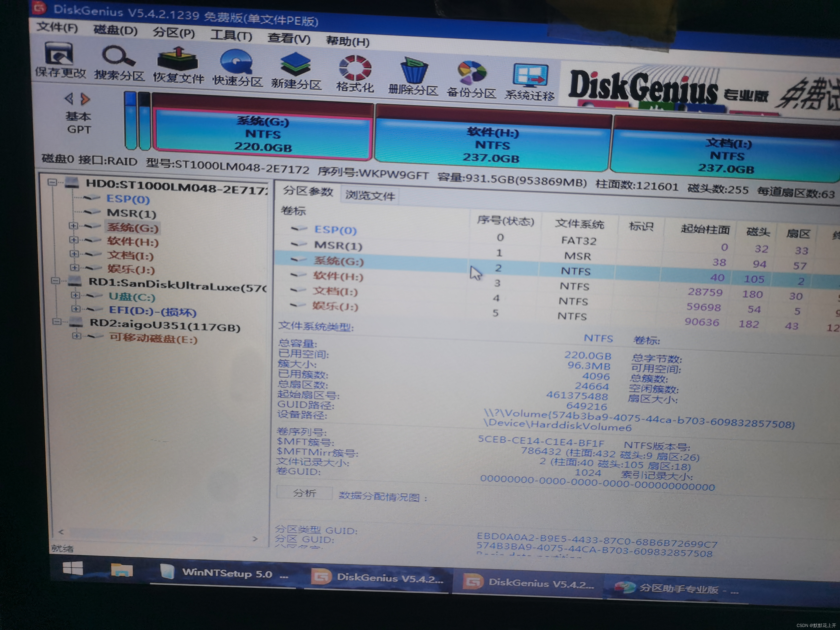Image resolution: width=840 pixels, height=630 pixels.
Task: Open the 磁盘(D) menu
Action: click(x=115, y=30)
